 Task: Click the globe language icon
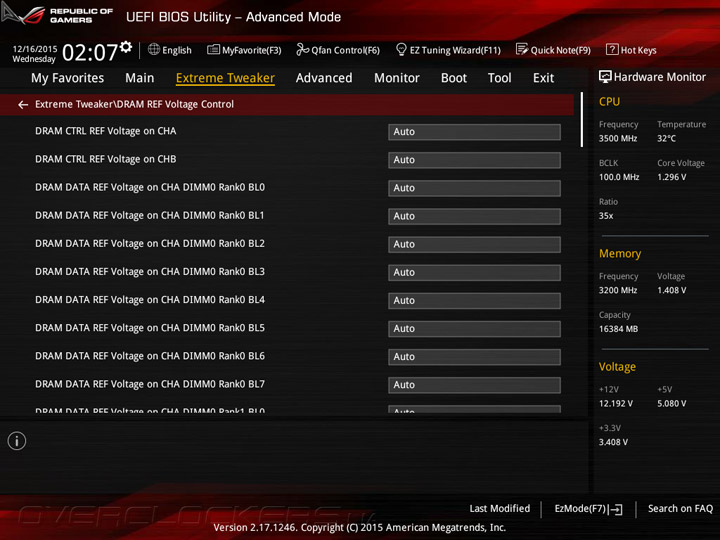(x=154, y=49)
